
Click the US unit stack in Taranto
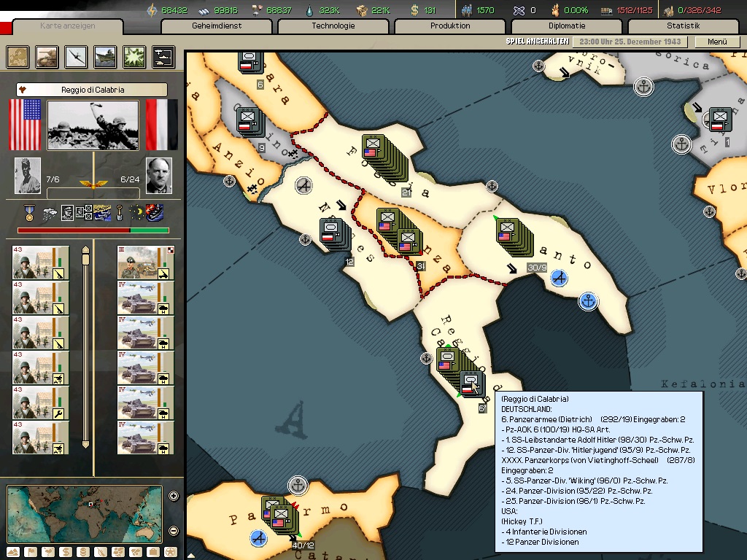514,238
